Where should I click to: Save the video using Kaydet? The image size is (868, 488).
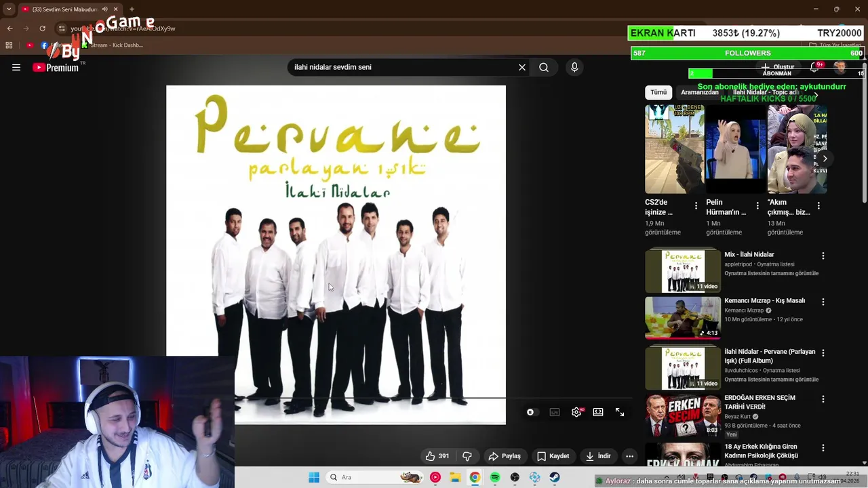(x=553, y=456)
